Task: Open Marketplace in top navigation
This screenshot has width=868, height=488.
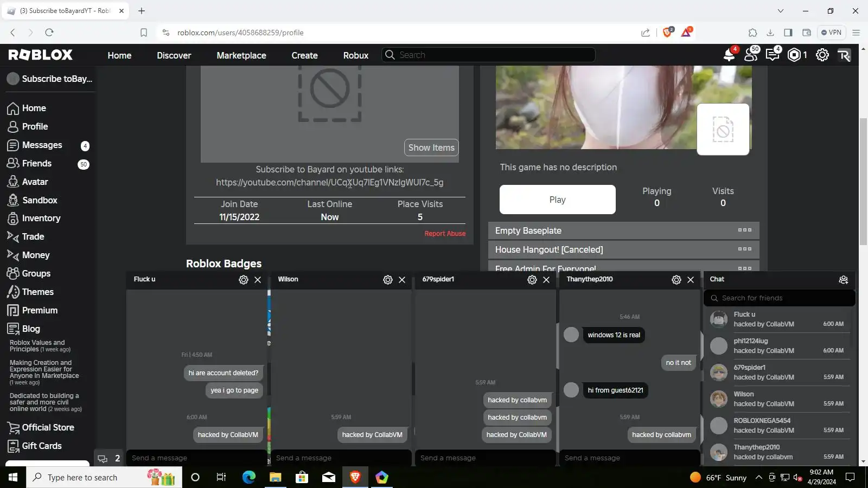Action: pyautogui.click(x=241, y=55)
